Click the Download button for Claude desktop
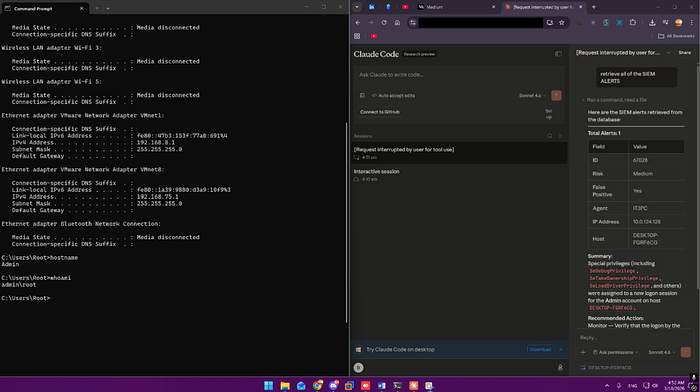 pyautogui.click(x=541, y=350)
